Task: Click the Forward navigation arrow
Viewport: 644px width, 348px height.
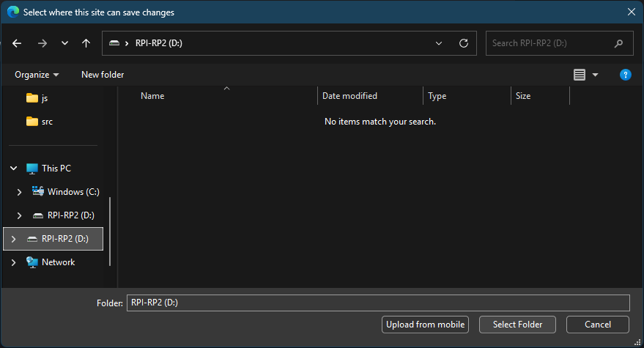Action: [x=42, y=43]
